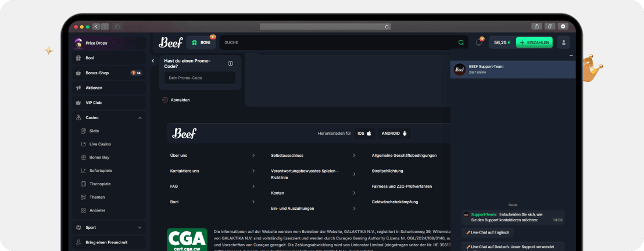Collapse the side panel with left arrow

pos(153,61)
